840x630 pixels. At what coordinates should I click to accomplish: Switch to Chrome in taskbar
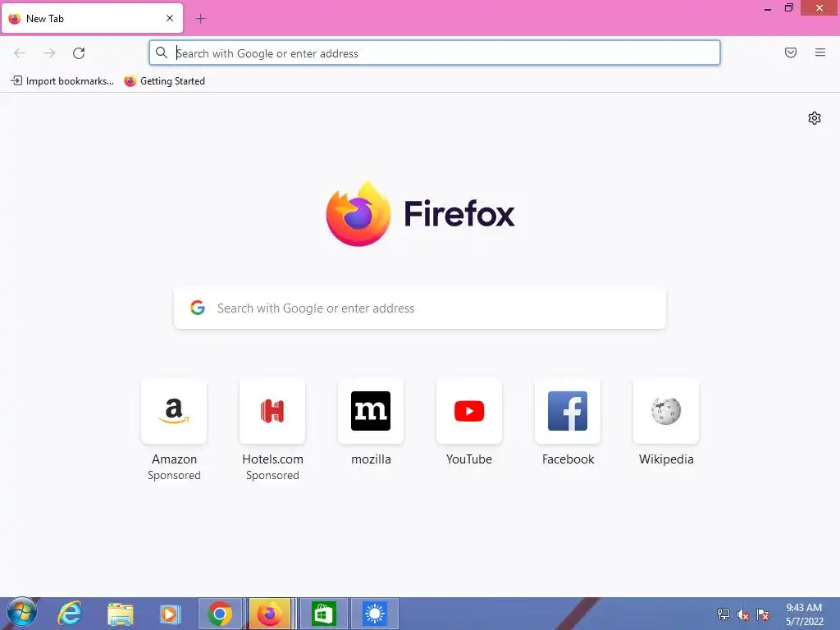[220, 614]
